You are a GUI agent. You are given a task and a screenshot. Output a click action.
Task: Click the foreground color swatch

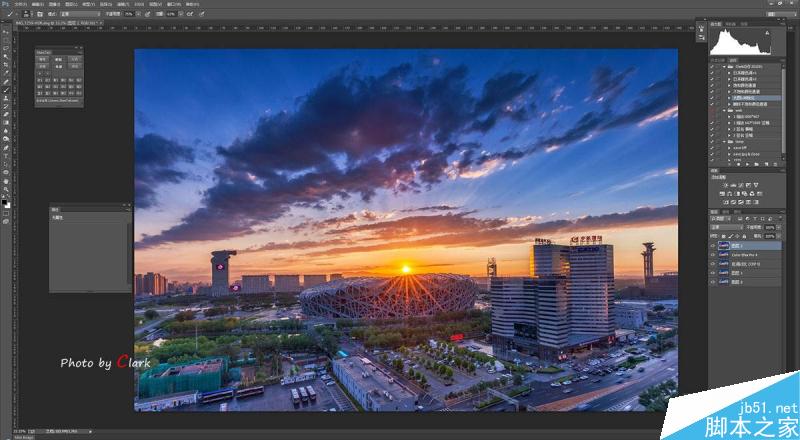coord(5,203)
